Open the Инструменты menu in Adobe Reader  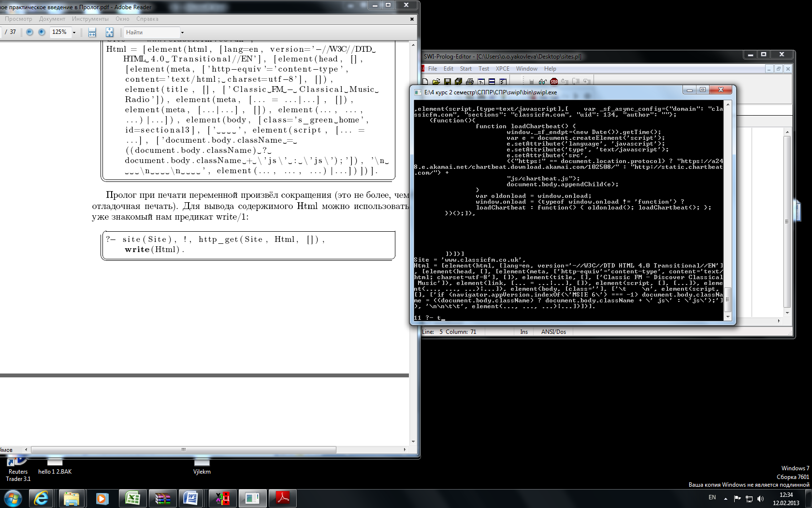coord(90,19)
